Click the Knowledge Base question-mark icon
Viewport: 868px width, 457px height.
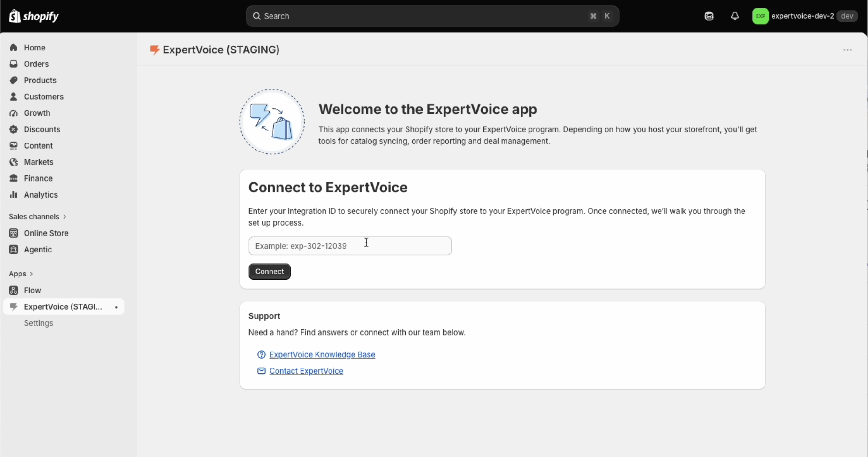(x=262, y=354)
